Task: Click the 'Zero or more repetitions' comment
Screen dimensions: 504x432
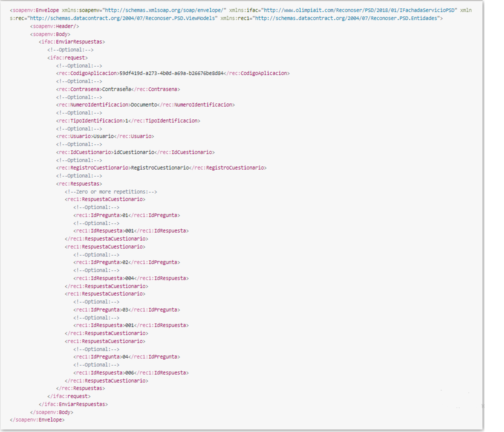Action: [111, 191]
